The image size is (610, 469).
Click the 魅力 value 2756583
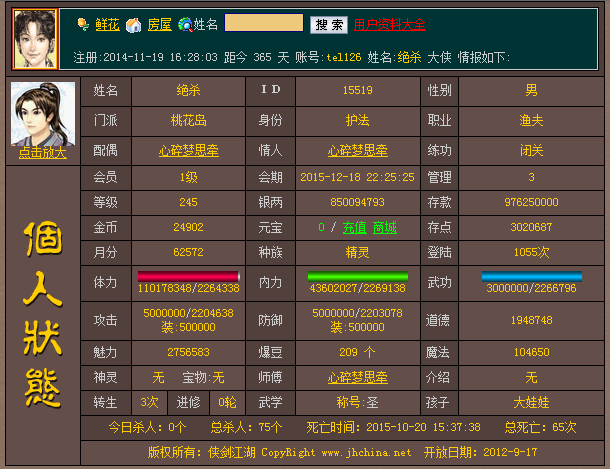[x=188, y=352]
